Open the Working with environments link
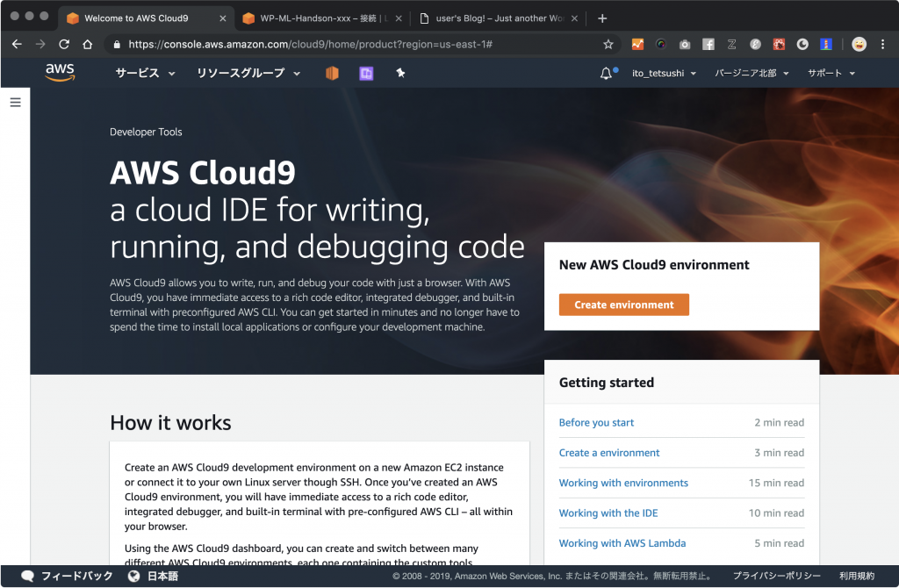Image resolution: width=899 pixels, height=588 pixels. (x=623, y=483)
